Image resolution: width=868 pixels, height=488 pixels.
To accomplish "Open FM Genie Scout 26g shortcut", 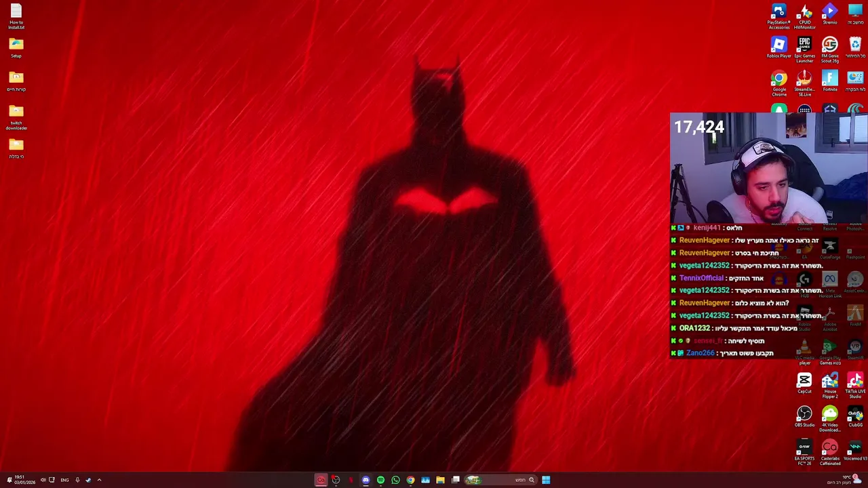I will [830, 49].
